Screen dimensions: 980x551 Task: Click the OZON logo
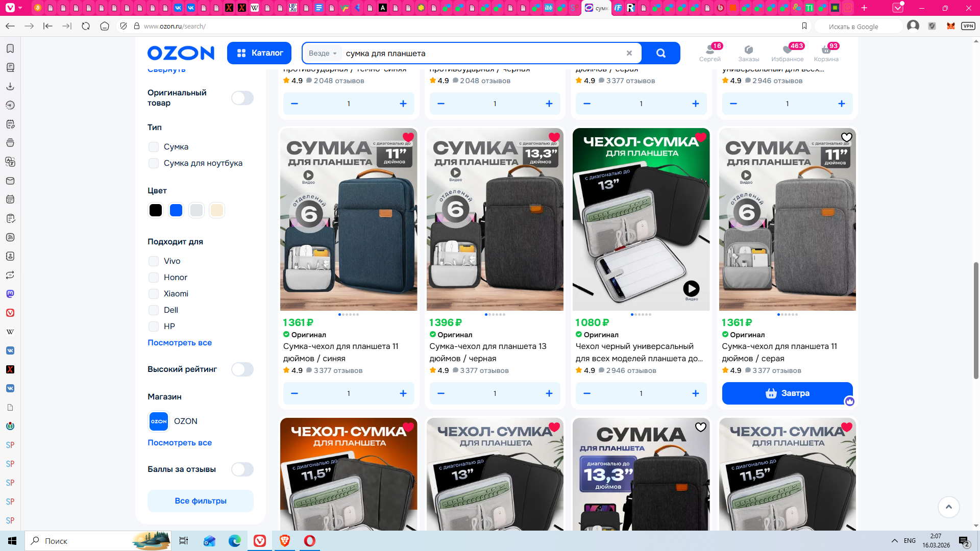tap(181, 53)
